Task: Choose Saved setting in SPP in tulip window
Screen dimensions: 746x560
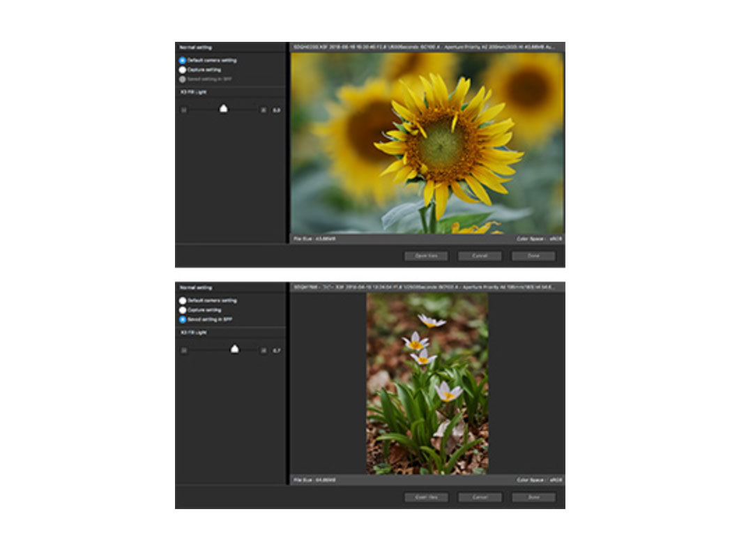Action: pos(183,319)
